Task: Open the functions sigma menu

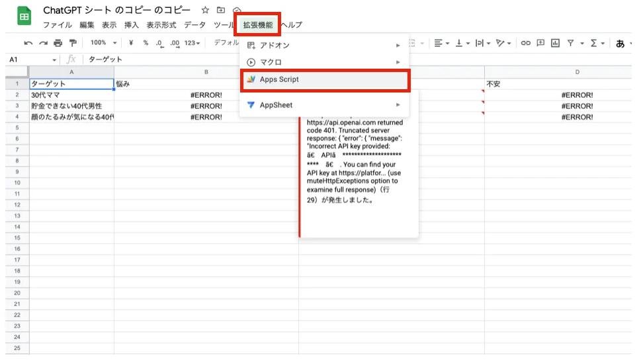Action: (x=597, y=43)
